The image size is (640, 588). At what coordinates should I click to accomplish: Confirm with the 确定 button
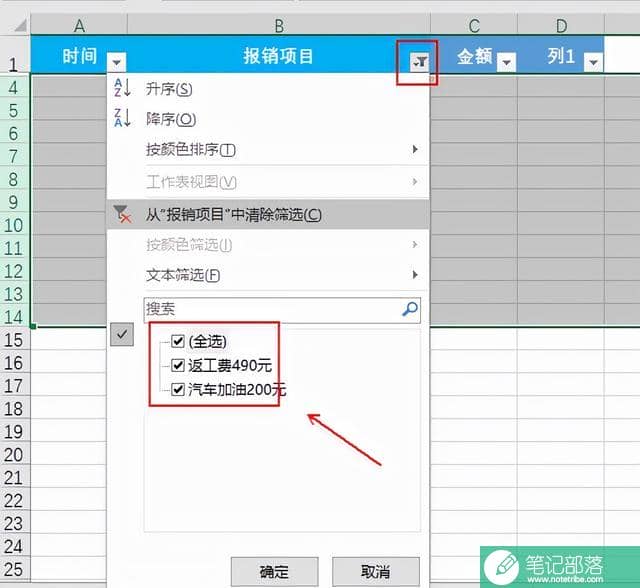(x=274, y=572)
